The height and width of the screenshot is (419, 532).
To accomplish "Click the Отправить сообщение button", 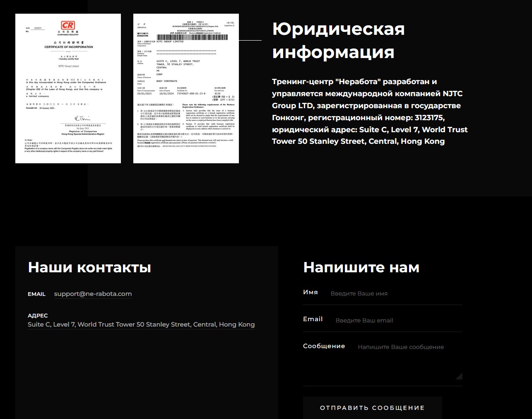I will pyautogui.click(x=373, y=408).
